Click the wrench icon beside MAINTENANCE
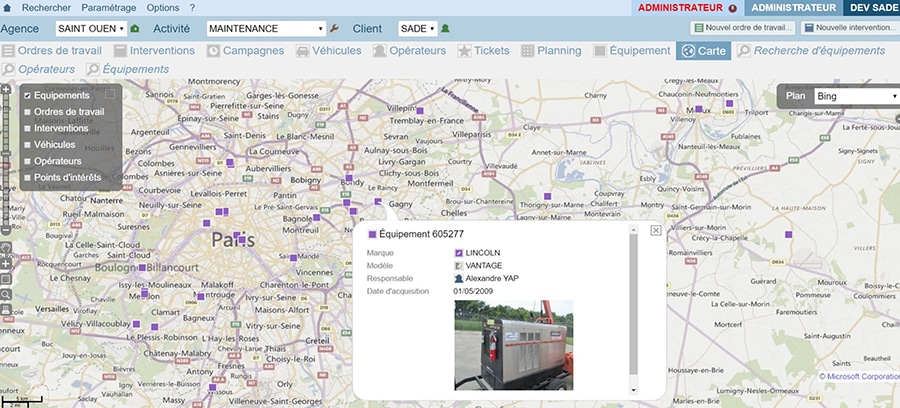This screenshot has height=408, width=900. (x=335, y=29)
